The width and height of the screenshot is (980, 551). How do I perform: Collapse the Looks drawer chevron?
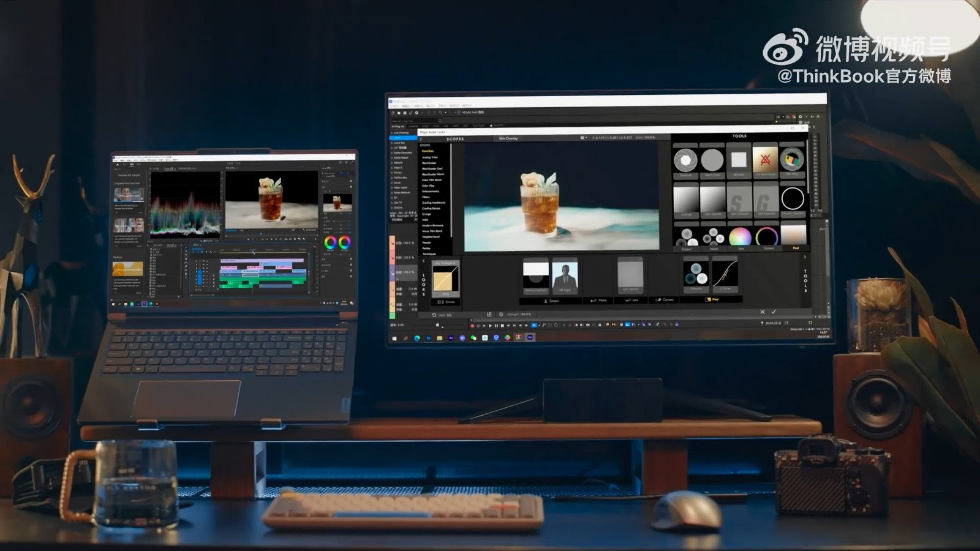(x=423, y=261)
